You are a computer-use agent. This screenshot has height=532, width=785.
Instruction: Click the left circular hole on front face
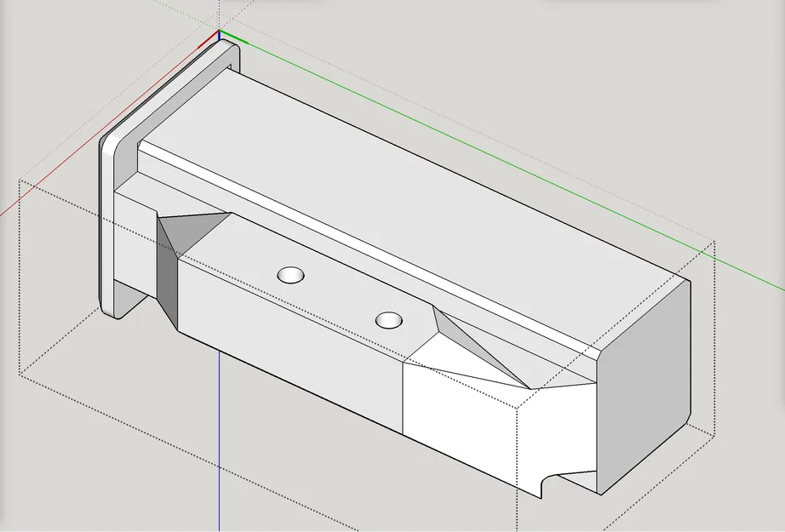tap(289, 276)
